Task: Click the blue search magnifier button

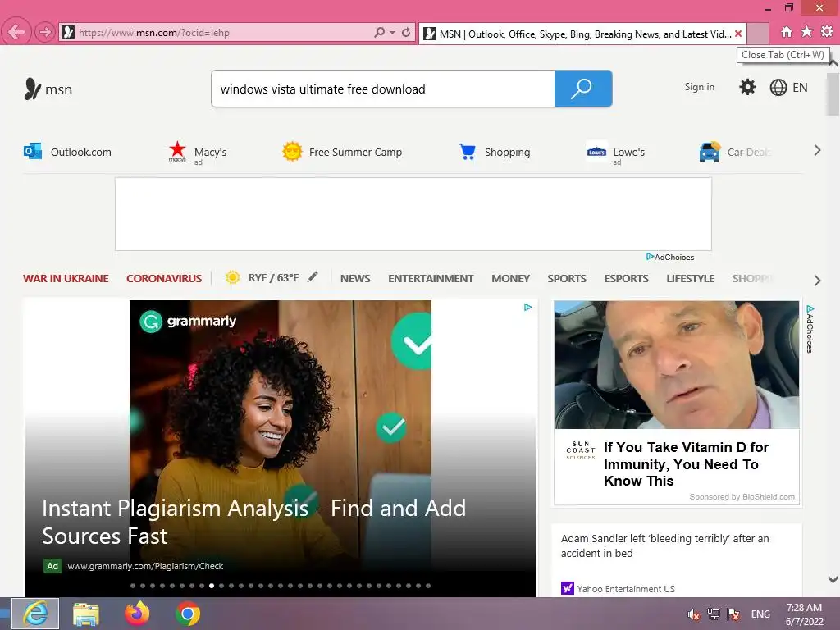Action: (x=583, y=89)
